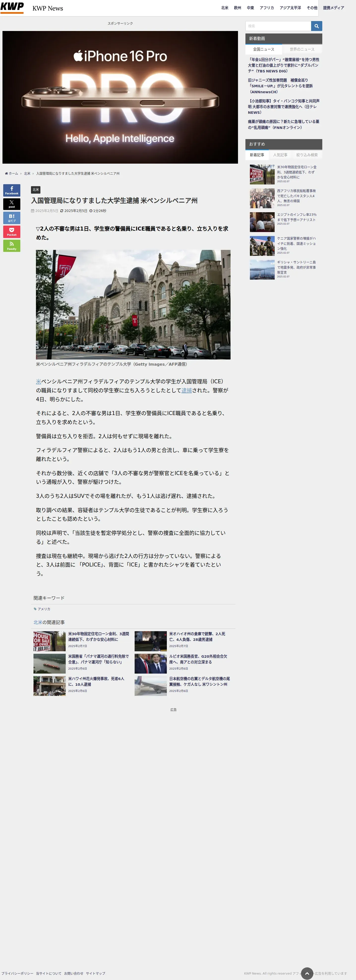
Task: Open video link about 旧ジャニーズ性加害問題
Action: point(281,86)
